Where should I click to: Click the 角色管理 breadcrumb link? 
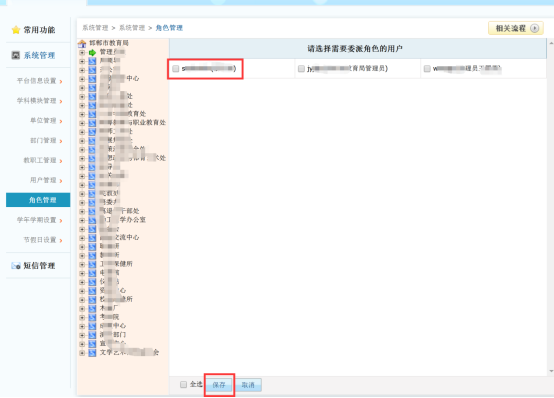tap(169, 28)
